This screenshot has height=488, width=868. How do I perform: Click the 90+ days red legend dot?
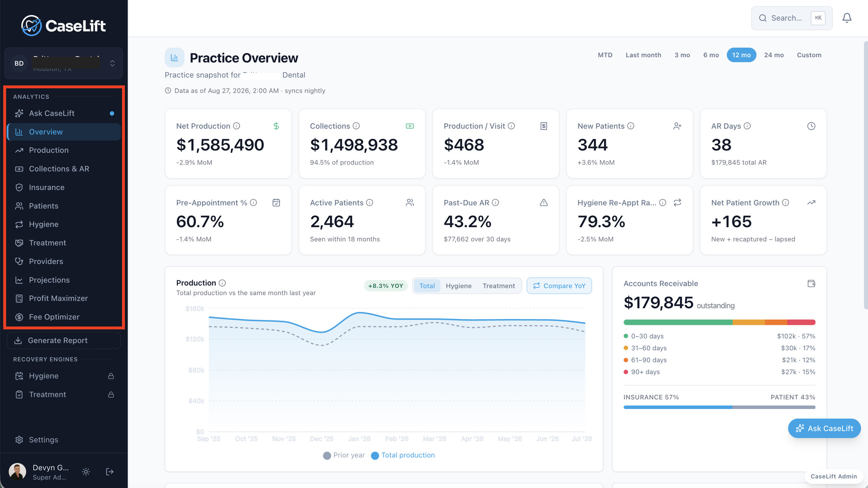(x=626, y=372)
